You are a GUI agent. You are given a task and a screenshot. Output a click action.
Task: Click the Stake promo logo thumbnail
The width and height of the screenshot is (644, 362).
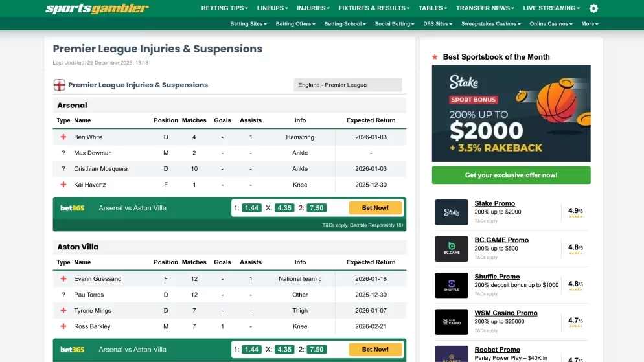pyautogui.click(x=452, y=212)
